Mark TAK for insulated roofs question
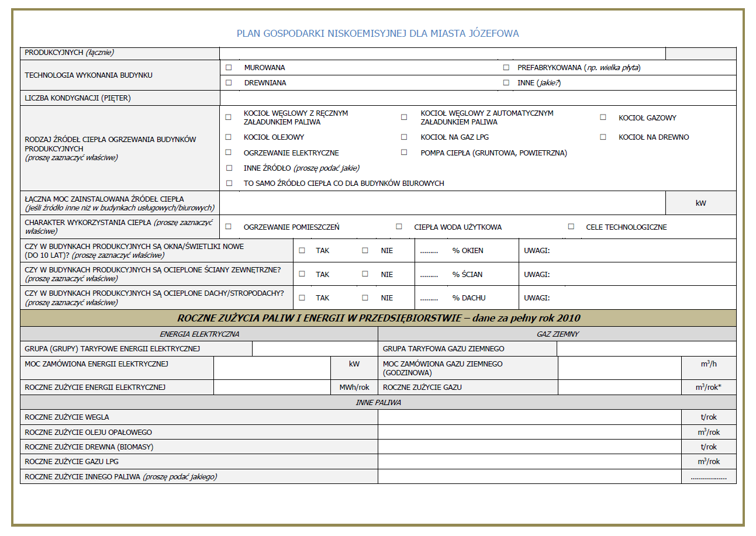The height and width of the screenshot is (536, 756). pos(302,298)
